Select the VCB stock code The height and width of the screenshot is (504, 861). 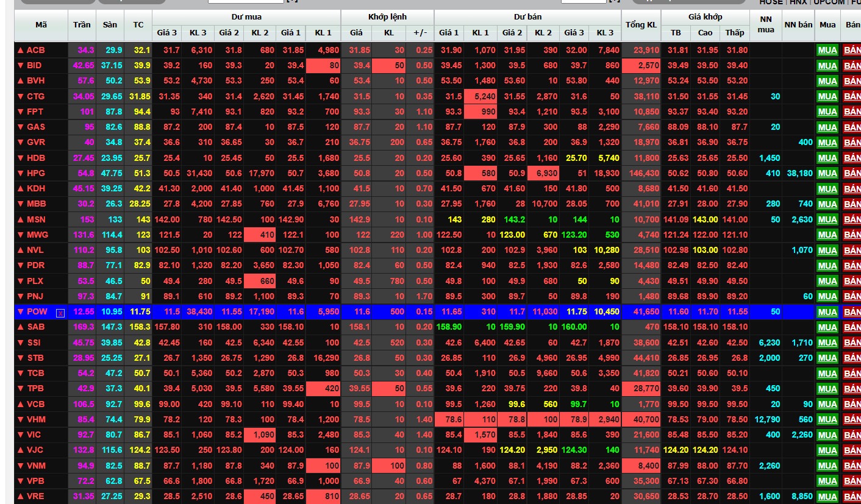36,403
